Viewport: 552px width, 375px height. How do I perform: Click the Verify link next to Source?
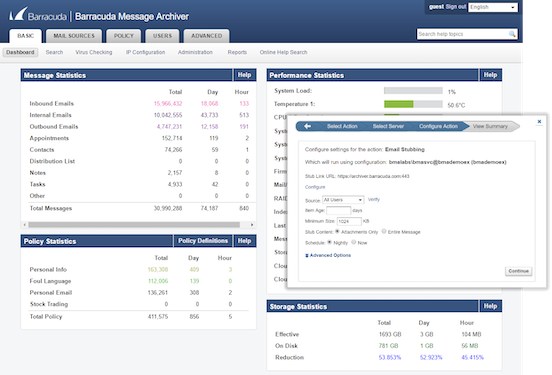[374, 199]
